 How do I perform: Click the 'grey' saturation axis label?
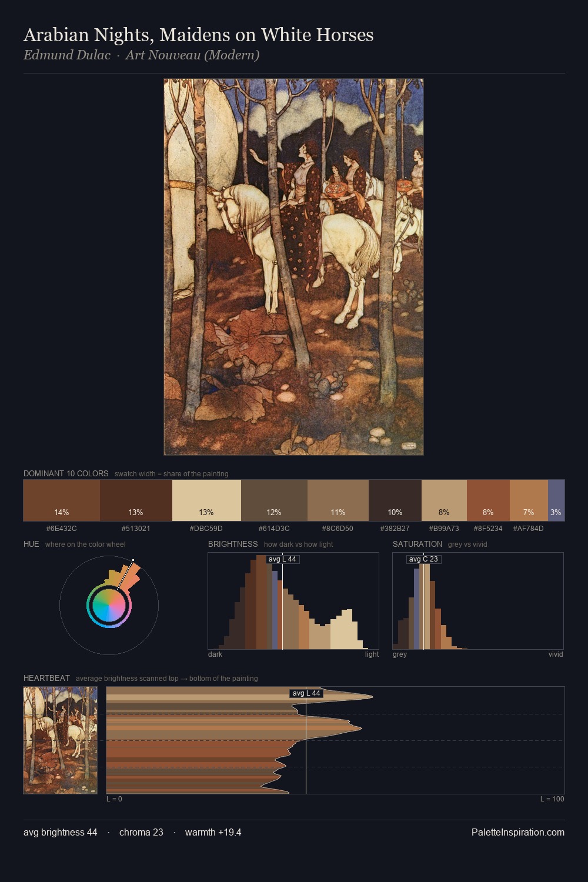(400, 654)
